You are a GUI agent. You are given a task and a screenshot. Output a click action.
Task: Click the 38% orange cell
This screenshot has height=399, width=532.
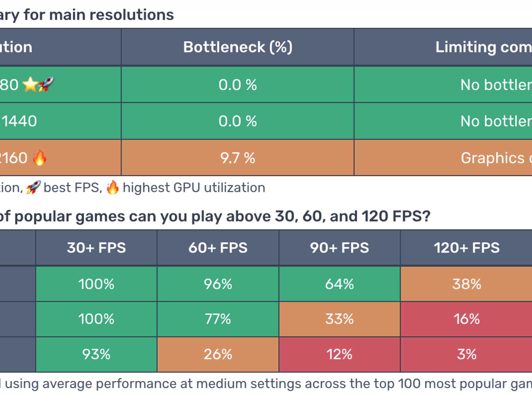tap(467, 284)
